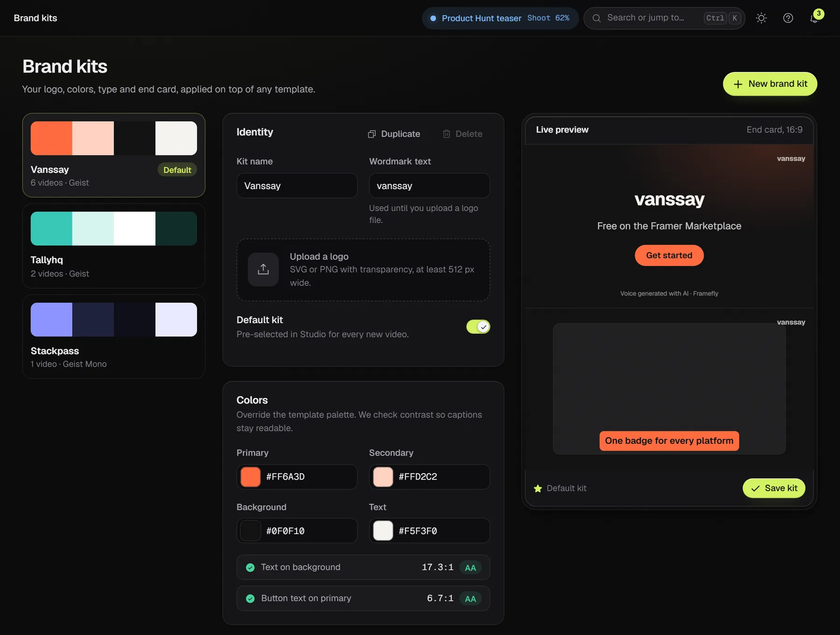Click the Primary hex value #FF6A3D
The image size is (840, 635).
[x=286, y=477]
